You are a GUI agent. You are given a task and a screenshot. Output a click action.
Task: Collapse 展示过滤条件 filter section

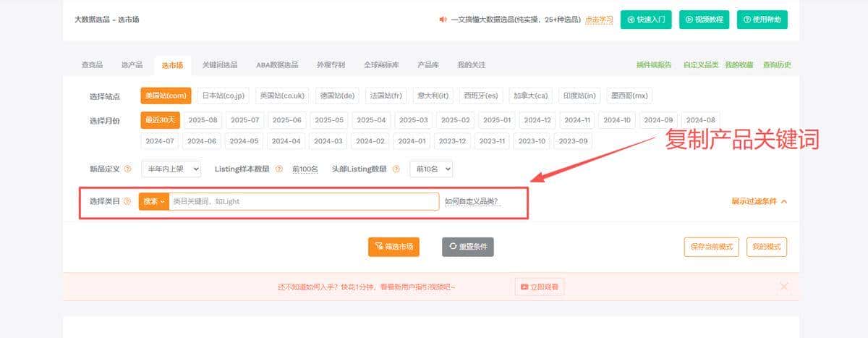[759, 201]
